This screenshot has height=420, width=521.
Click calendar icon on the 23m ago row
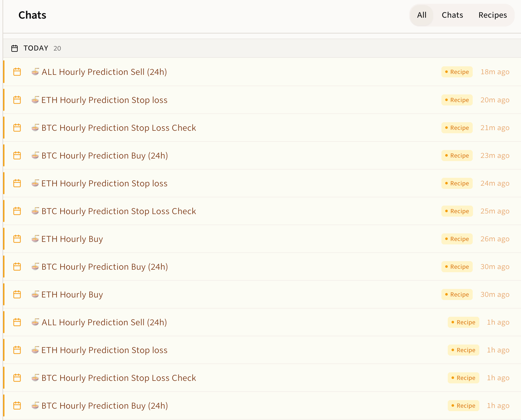click(x=17, y=156)
